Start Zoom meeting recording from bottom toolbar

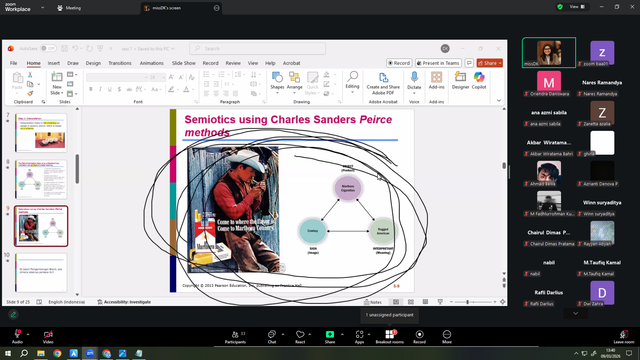coord(419,337)
